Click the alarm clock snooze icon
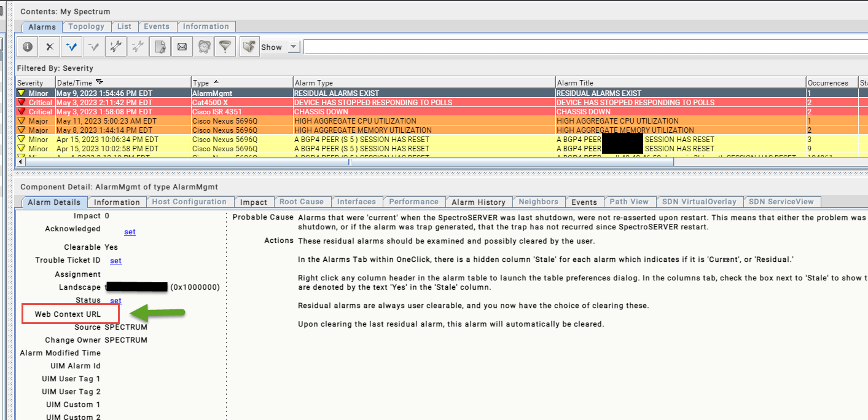This screenshot has height=420, width=868. (204, 47)
